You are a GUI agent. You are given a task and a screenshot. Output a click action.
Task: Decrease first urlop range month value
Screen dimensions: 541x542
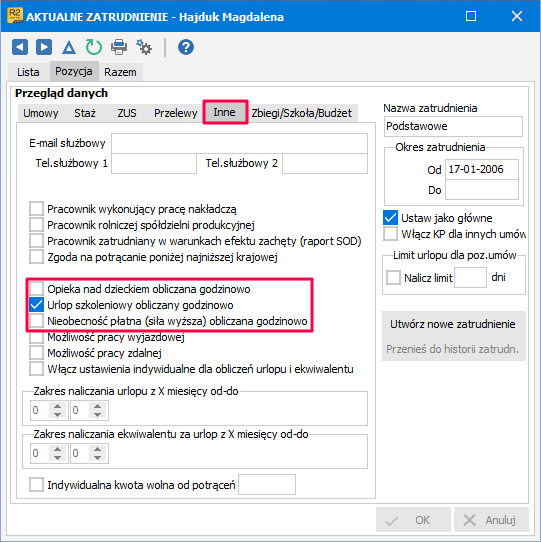(x=58, y=414)
